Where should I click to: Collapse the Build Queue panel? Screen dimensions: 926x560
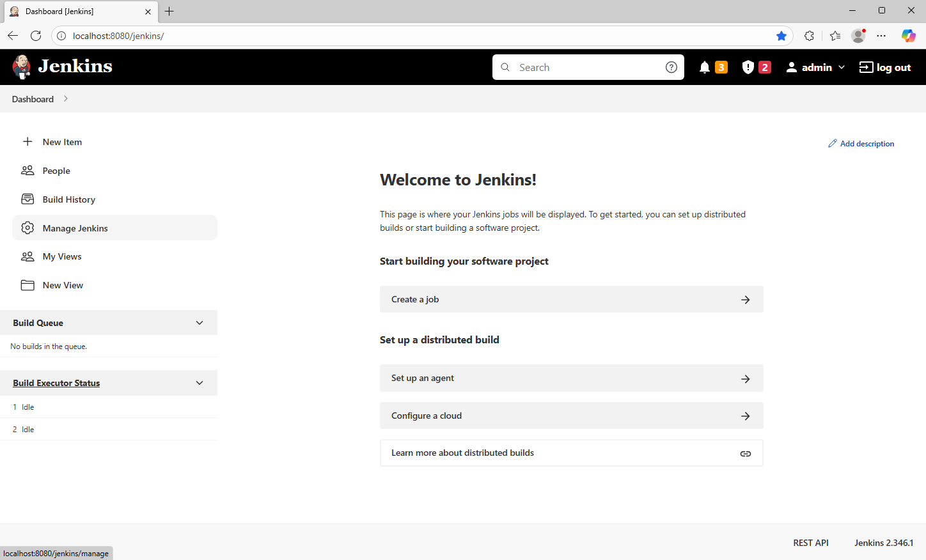[x=200, y=323]
